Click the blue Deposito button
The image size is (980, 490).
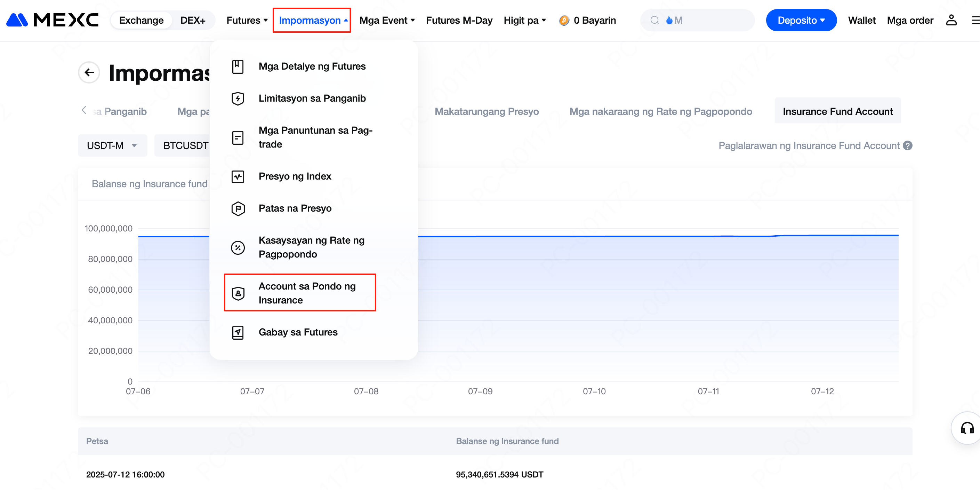point(801,20)
